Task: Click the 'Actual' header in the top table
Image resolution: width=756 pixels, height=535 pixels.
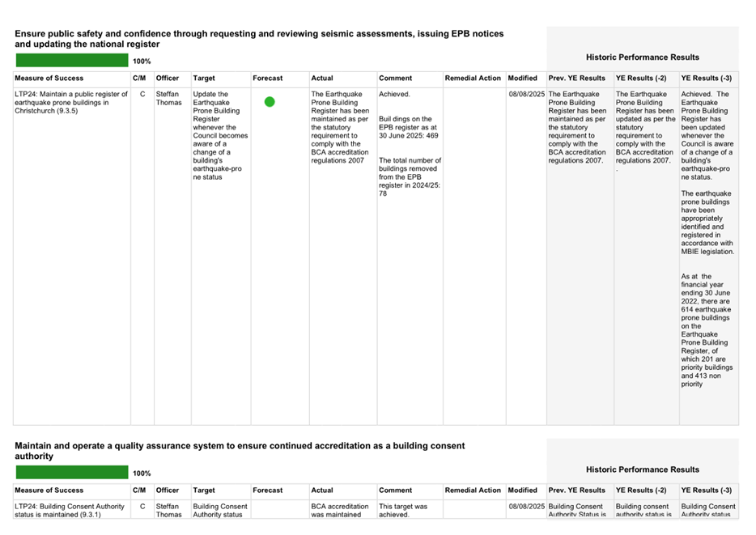Action: (322, 79)
